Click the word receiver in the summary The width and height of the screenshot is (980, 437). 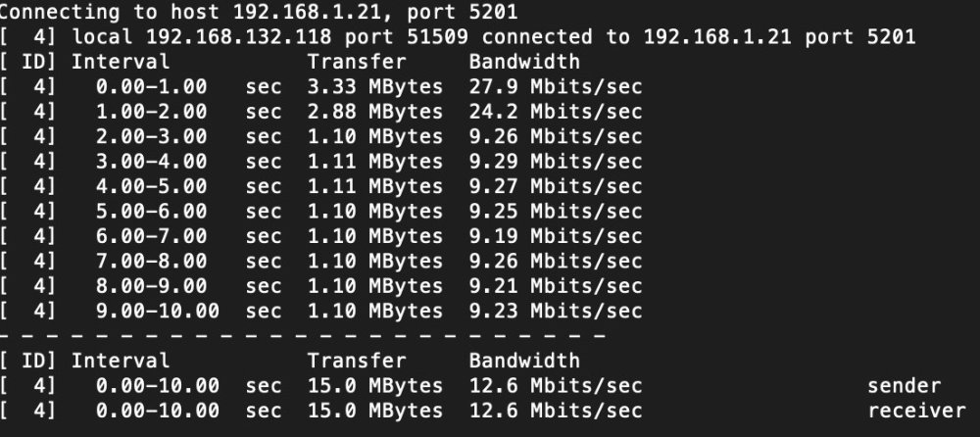[916, 411]
